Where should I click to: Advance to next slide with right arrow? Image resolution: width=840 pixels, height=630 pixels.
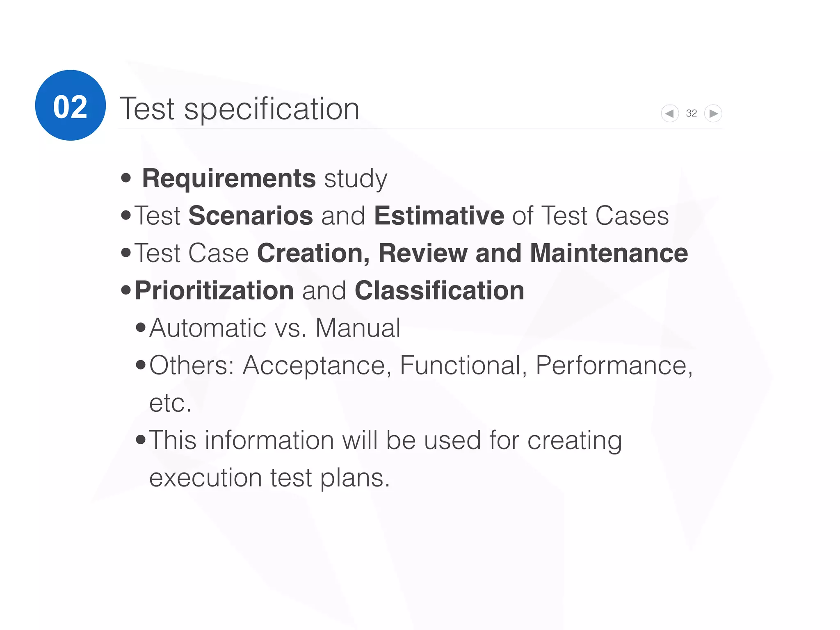tap(713, 113)
